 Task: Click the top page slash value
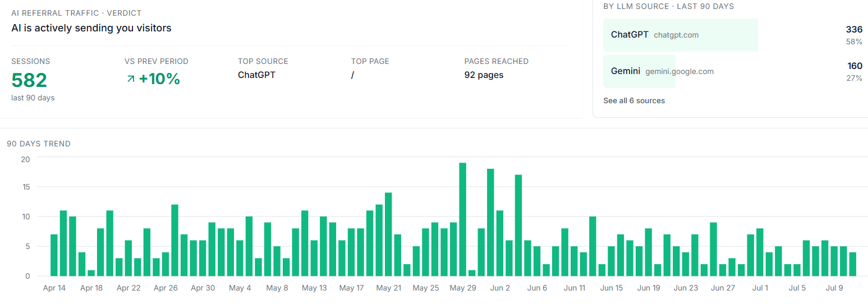point(352,75)
